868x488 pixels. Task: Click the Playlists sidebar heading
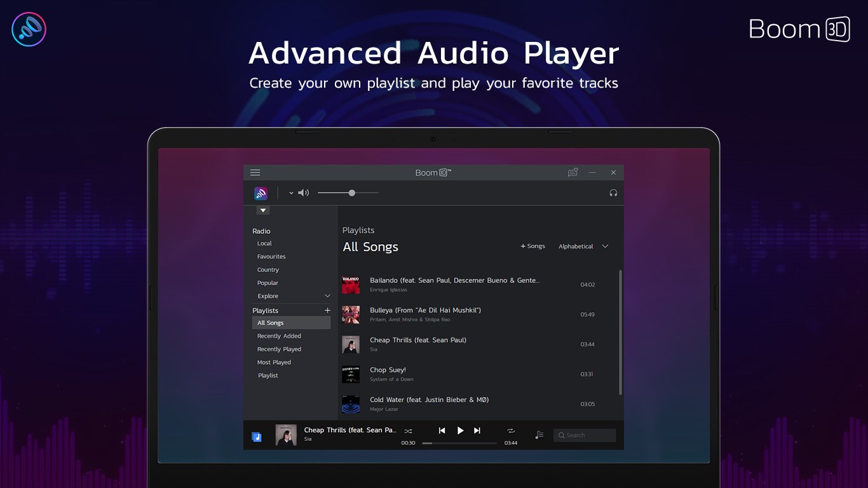[265, 311]
